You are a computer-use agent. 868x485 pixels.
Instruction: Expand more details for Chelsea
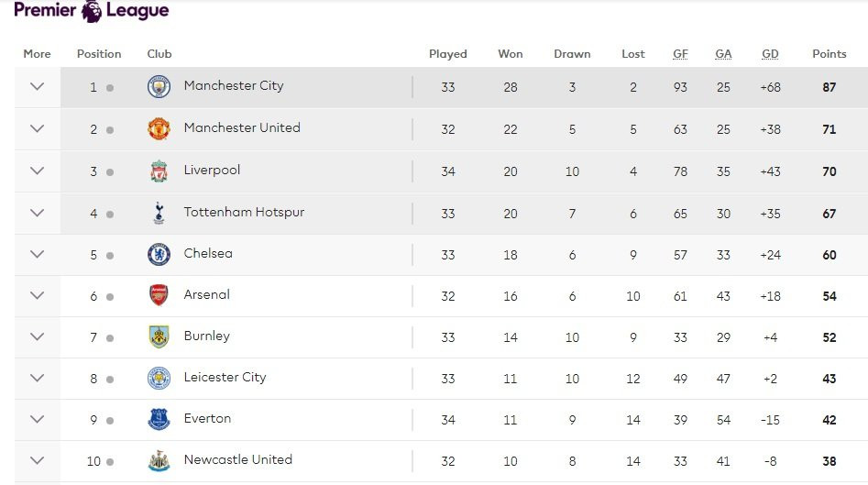(37, 254)
